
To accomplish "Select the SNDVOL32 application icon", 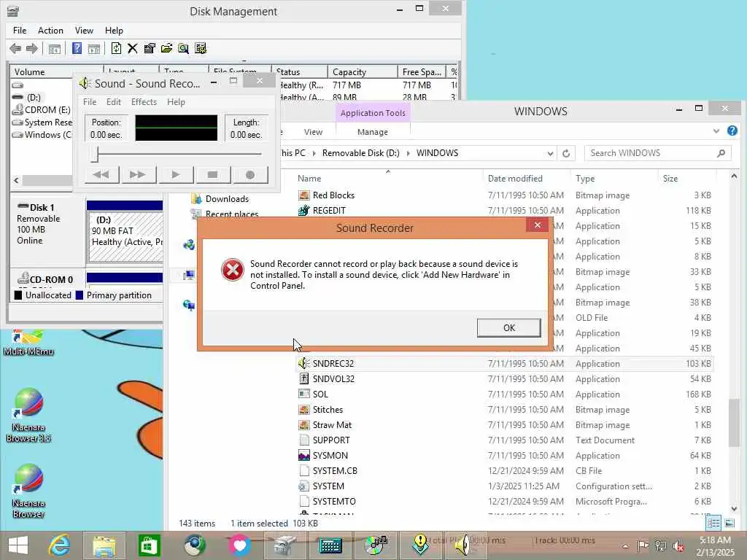I will point(304,378).
